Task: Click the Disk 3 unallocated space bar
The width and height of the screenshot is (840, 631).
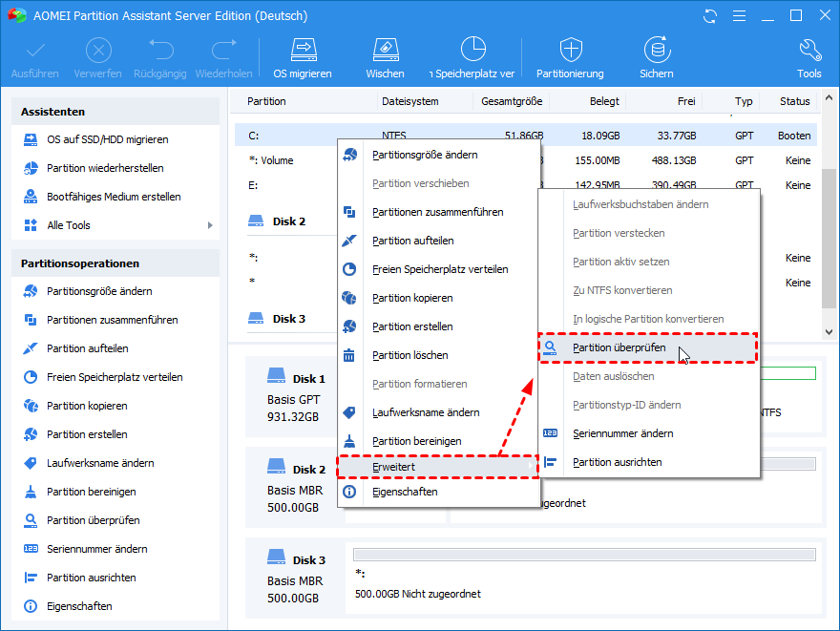Action: coord(584,555)
